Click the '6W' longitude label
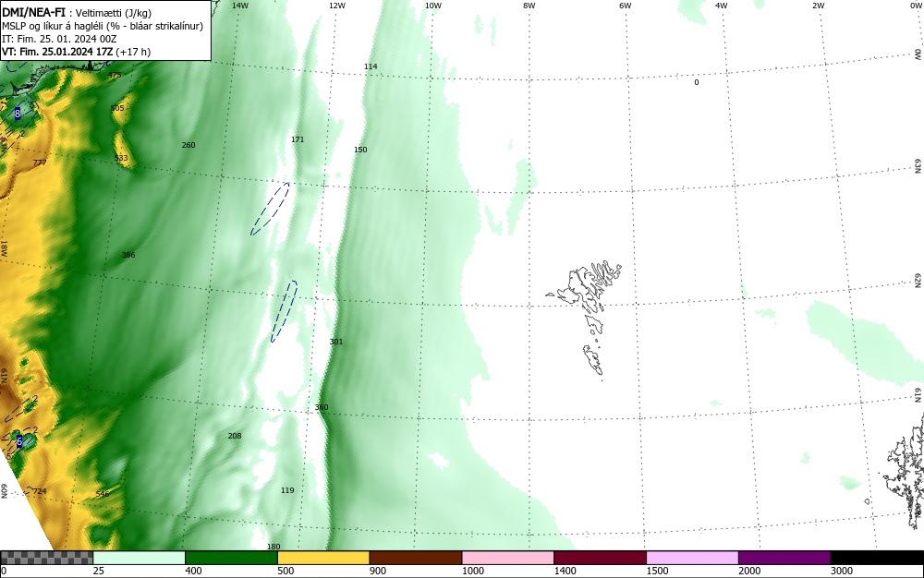Viewport: 924px width, 578px height. 626,6
